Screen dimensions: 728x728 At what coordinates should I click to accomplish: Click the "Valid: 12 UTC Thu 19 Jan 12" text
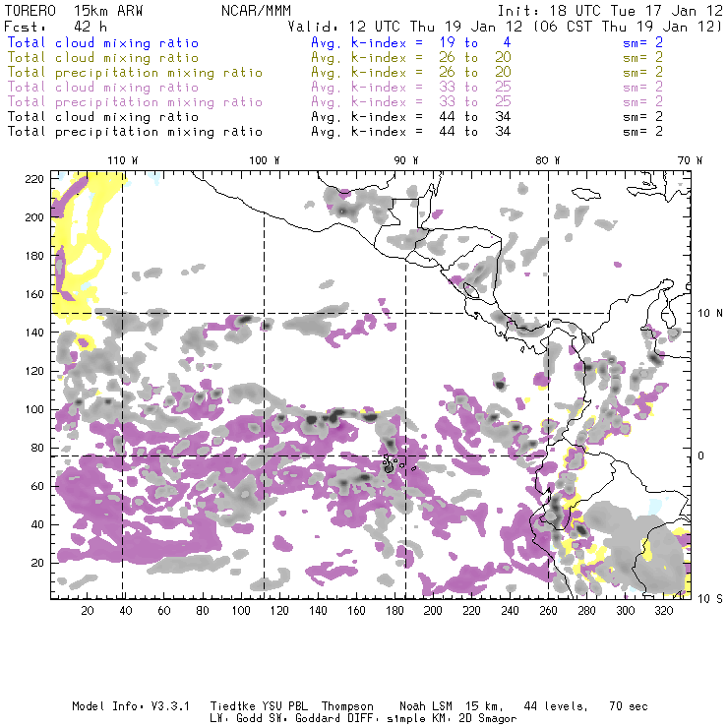[405, 27]
